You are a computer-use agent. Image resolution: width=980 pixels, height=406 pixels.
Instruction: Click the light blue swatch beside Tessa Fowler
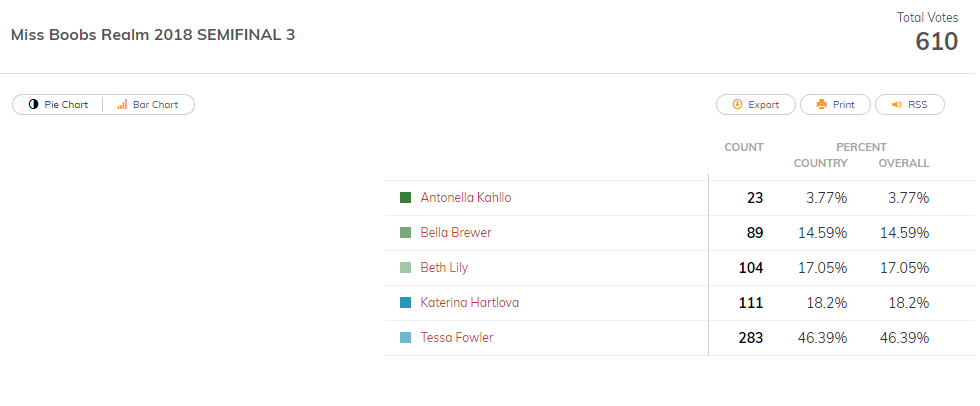[405, 337]
